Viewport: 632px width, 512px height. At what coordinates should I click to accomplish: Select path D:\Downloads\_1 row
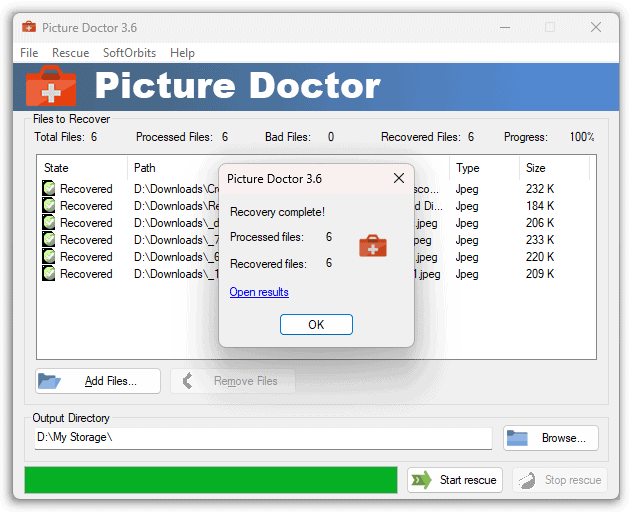pyautogui.click(x=176, y=274)
